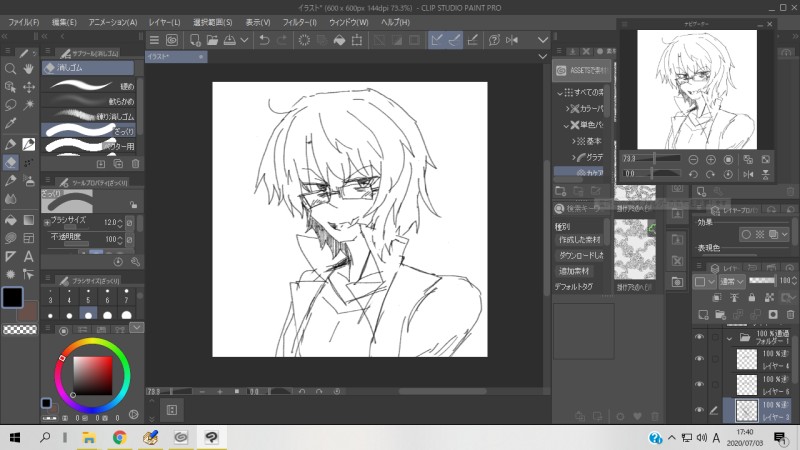Open 編集(E) menu
The width and height of the screenshot is (800, 450).
(64, 22)
